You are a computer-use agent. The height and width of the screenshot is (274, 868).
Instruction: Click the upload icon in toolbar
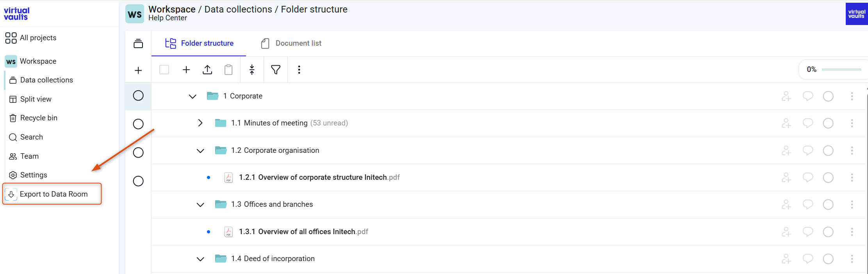[x=207, y=70]
